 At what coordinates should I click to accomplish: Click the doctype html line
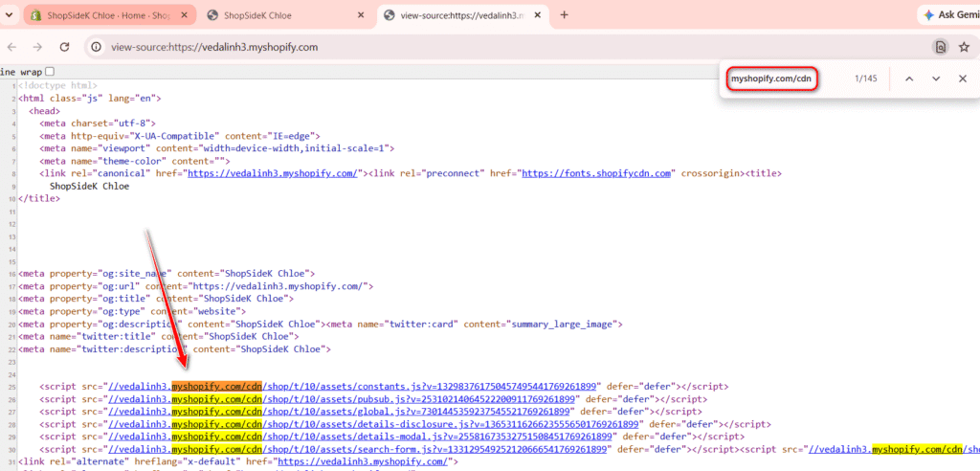coord(57,85)
